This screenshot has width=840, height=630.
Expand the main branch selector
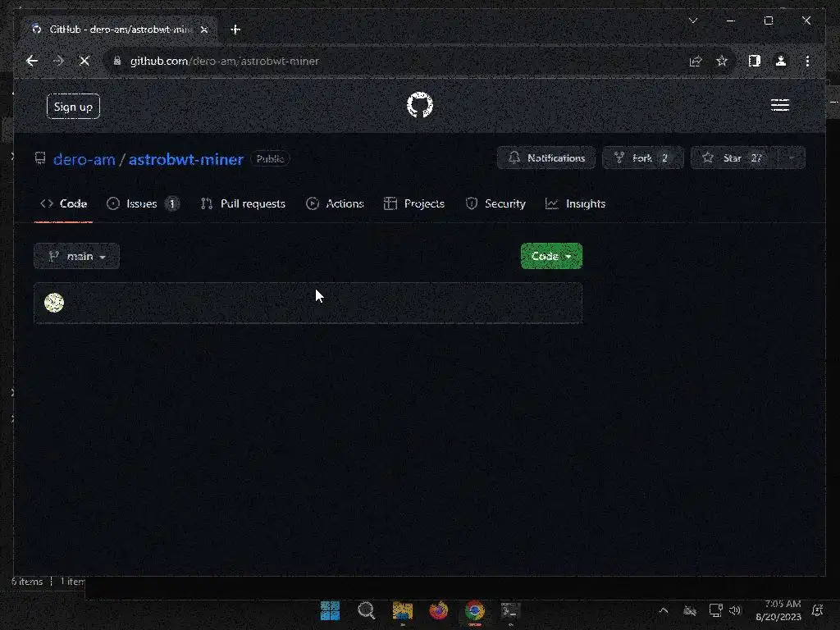[76, 256]
